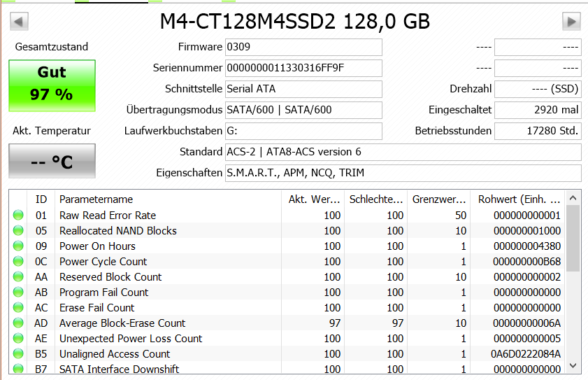Click the status icon for Average Block-Erase Count

click(18, 323)
